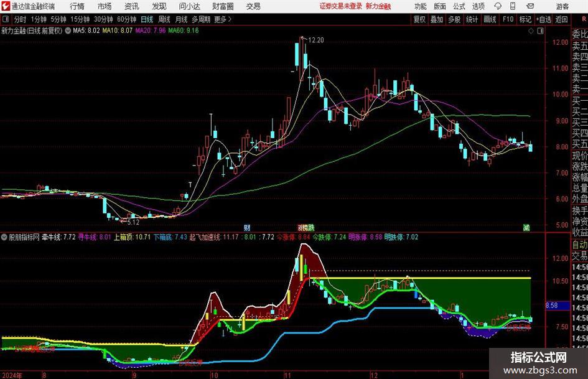The height and width of the screenshot is (379, 588).
Task: Open the mail envelope icon
Action: click(530, 6)
